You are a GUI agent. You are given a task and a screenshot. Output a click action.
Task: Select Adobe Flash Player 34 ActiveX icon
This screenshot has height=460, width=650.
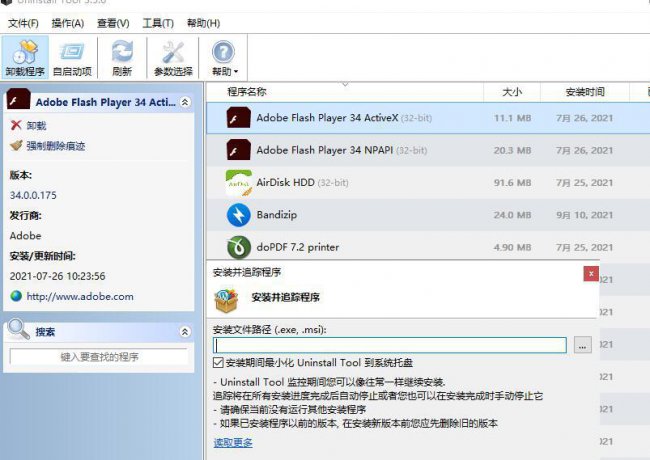point(238,118)
